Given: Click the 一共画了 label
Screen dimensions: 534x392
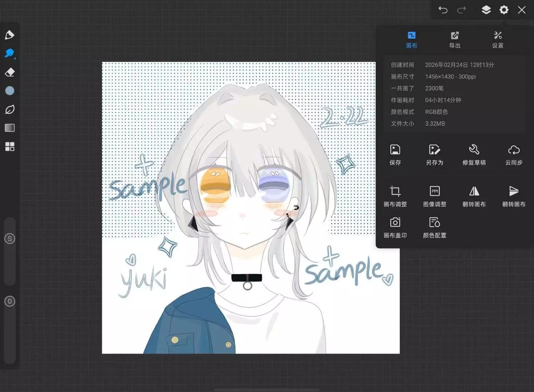Looking at the screenshot, I should [402, 88].
